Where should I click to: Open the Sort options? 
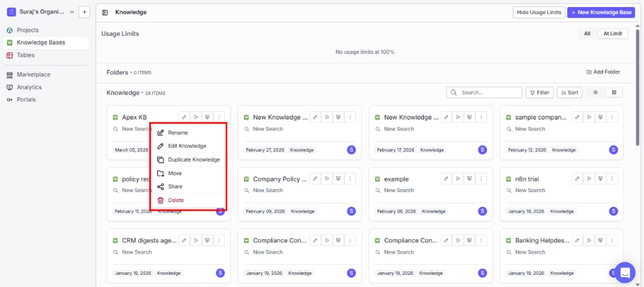(x=570, y=93)
